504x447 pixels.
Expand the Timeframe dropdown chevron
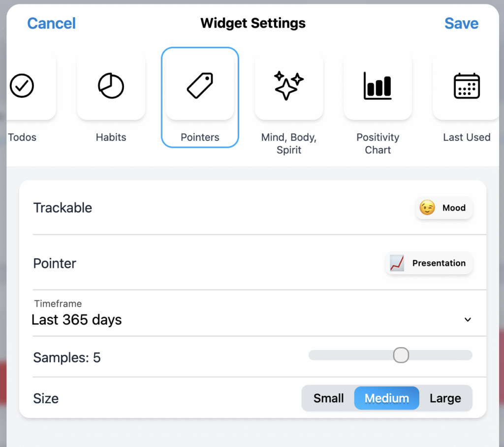468,319
